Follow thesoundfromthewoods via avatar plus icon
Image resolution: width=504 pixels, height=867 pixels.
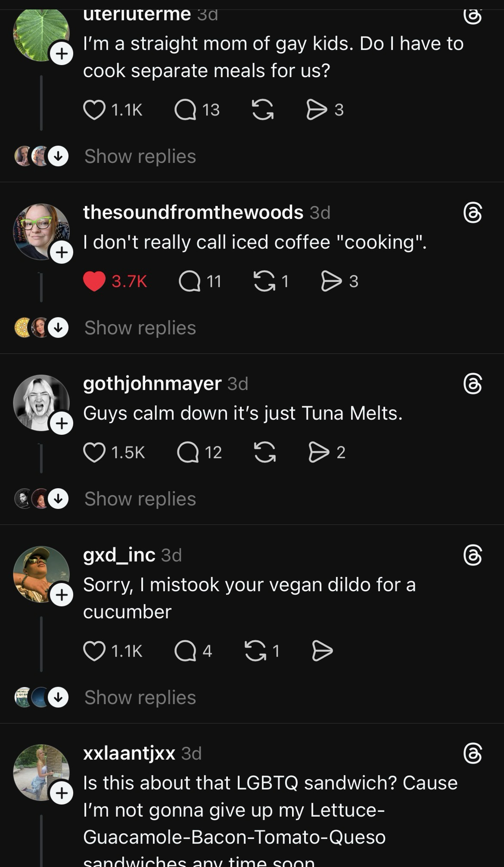click(x=62, y=252)
